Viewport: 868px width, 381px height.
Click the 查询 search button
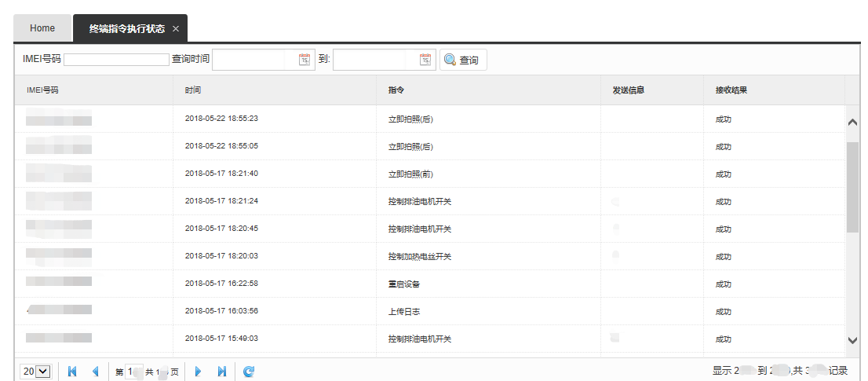(x=463, y=60)
